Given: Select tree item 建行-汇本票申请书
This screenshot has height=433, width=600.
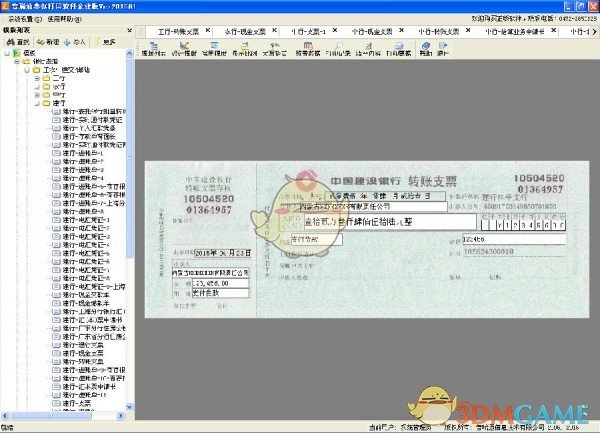Looking at the screenshot, I should click(89, 386).
